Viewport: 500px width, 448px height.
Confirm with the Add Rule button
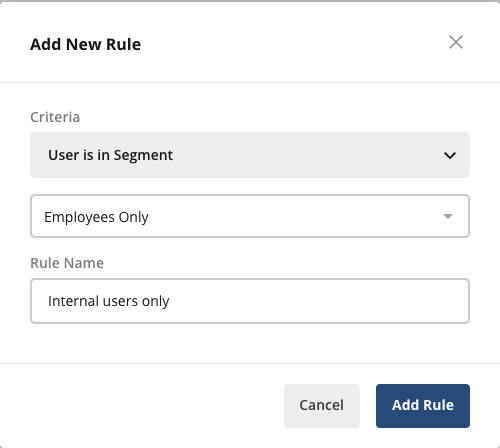423,406
